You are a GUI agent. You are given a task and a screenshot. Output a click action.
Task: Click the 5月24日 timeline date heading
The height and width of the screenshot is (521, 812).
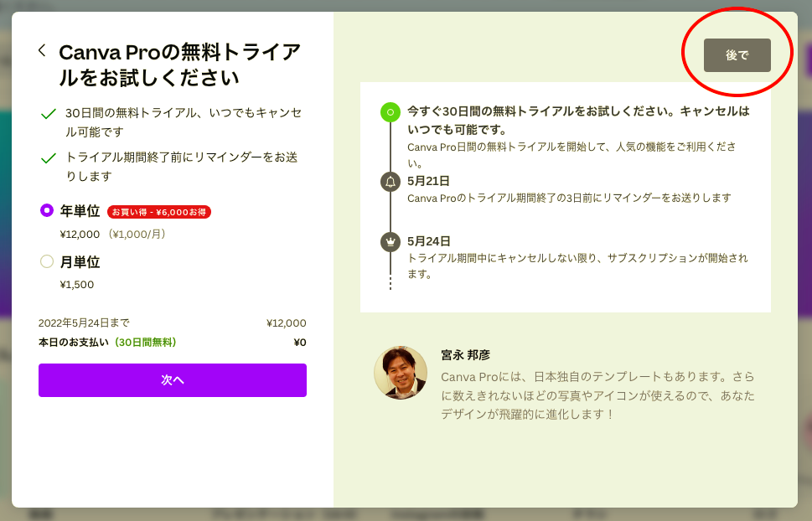(x=428, y=241)
